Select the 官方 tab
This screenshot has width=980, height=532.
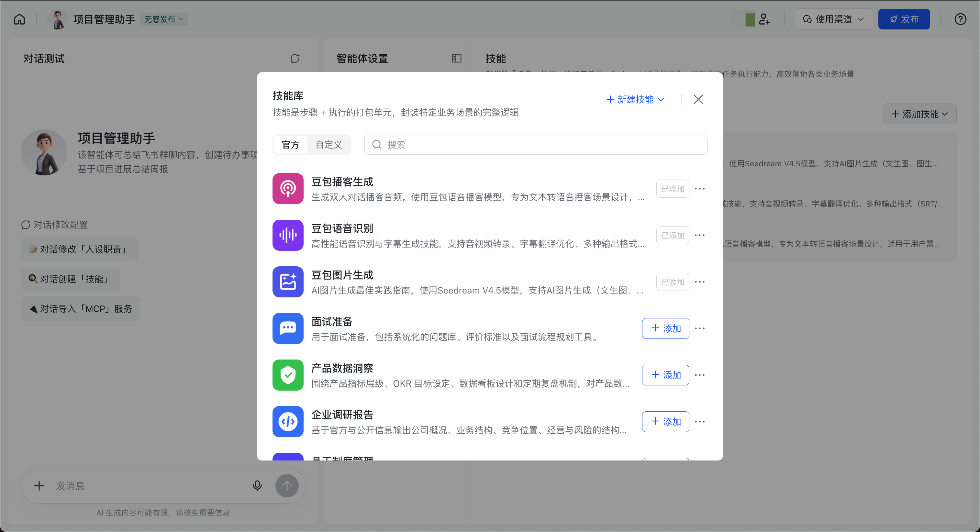click(290, 145)
